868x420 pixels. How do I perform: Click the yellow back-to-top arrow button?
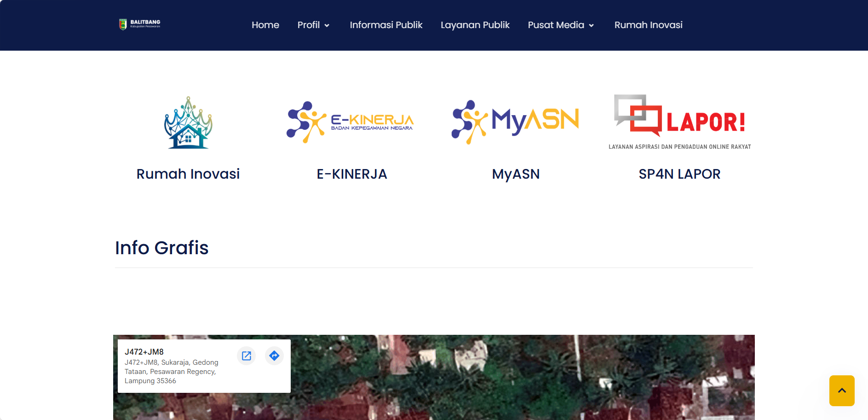tap(842, 391)
